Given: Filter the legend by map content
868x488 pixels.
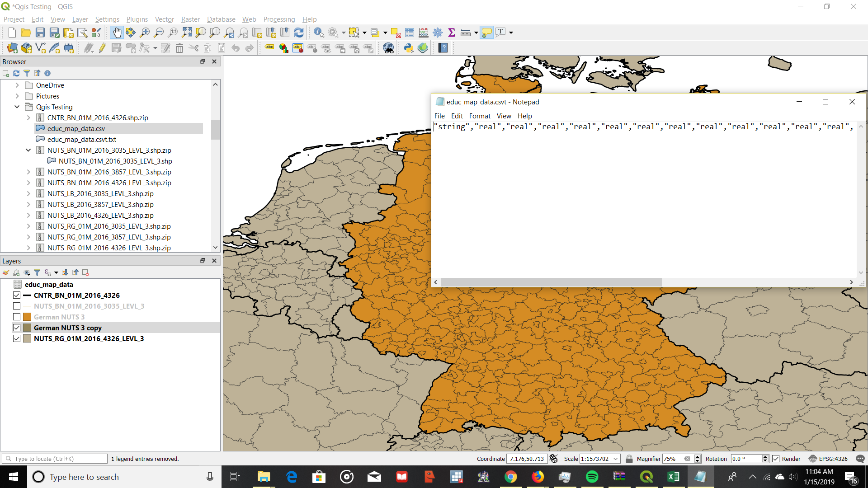Looking at the screenshot, I should tap(37, 272).
